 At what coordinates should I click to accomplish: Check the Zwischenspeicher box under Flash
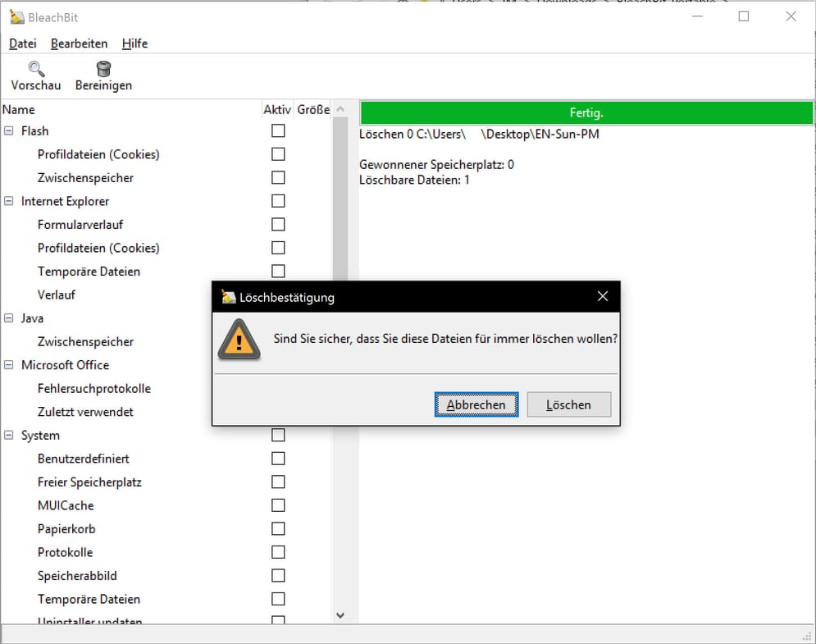point(278,177)
